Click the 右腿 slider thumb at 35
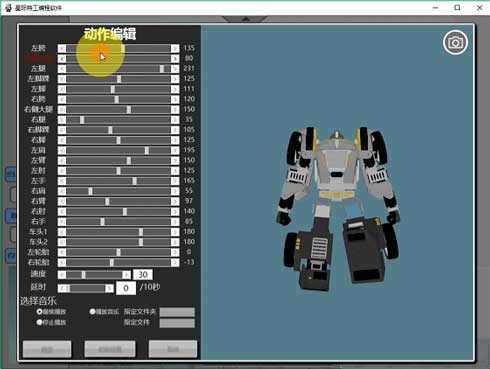The height and width of the screenshot is (369, 490). (x=82, y=120)
